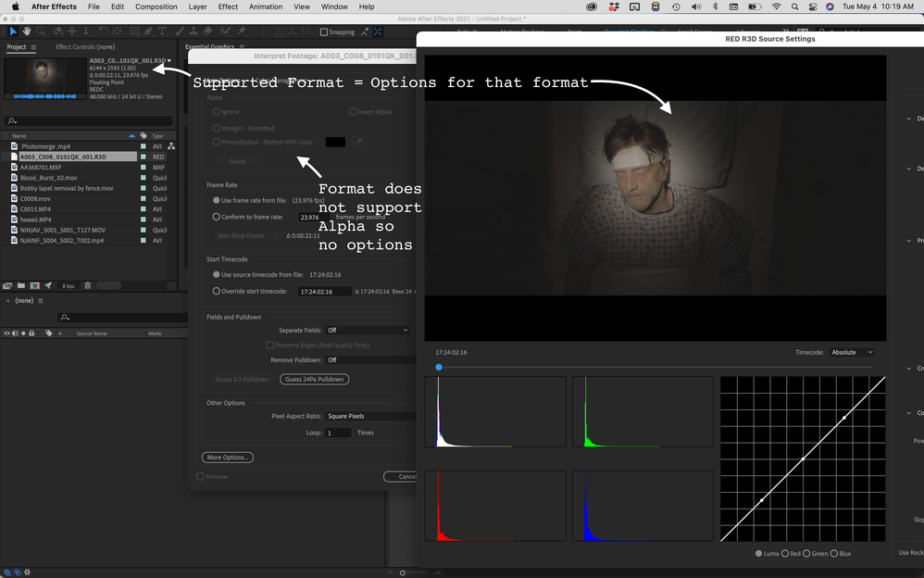Click the New Composition icon
Viewport: 924px width, 578px height.
35,285
